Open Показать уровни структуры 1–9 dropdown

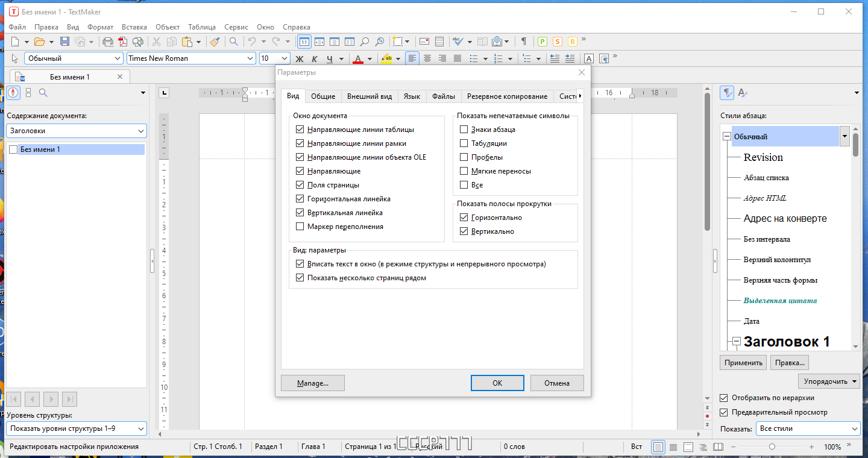point(140,429)
